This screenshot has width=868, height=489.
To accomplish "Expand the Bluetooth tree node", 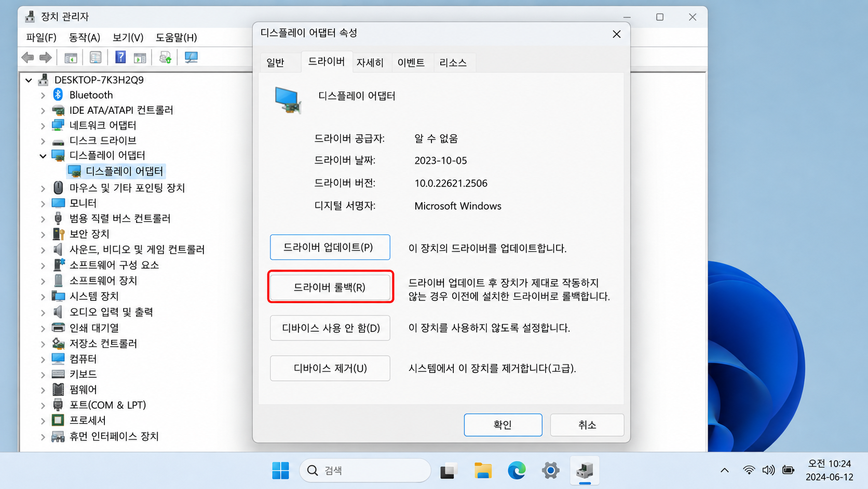I will (43, 95).
